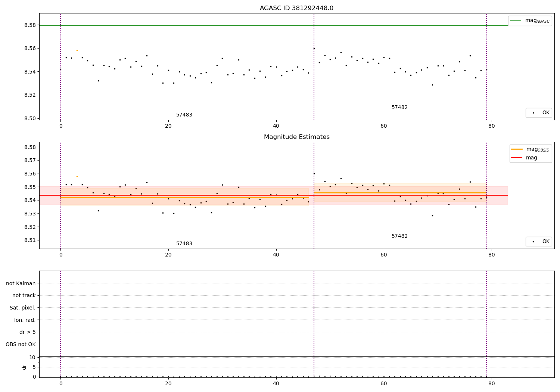Click the 'Ion. rad.' axis label
Viewport: 560px width, 392px height.
[25, 320]
